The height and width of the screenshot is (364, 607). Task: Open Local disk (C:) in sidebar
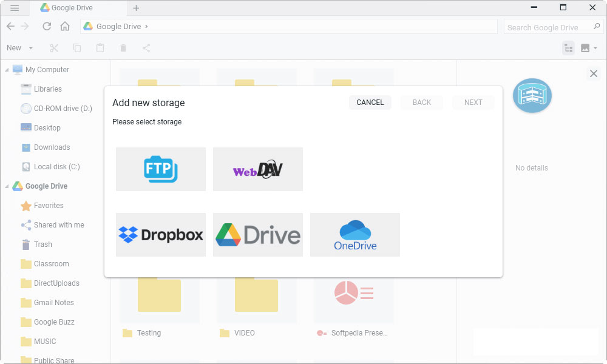(x=56, y=167)
